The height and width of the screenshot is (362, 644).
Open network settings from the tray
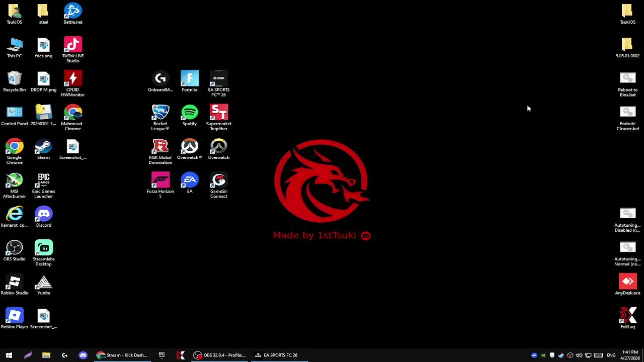[x=588, y=355]
